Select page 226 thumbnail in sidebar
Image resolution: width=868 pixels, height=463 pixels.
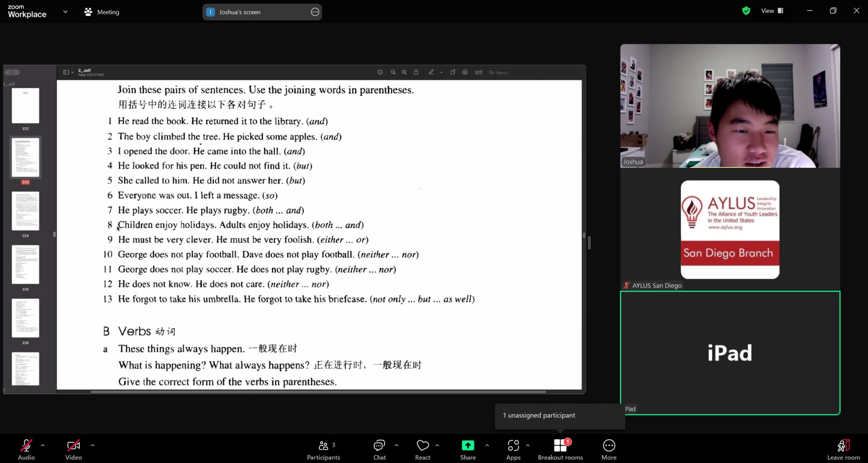25,318
